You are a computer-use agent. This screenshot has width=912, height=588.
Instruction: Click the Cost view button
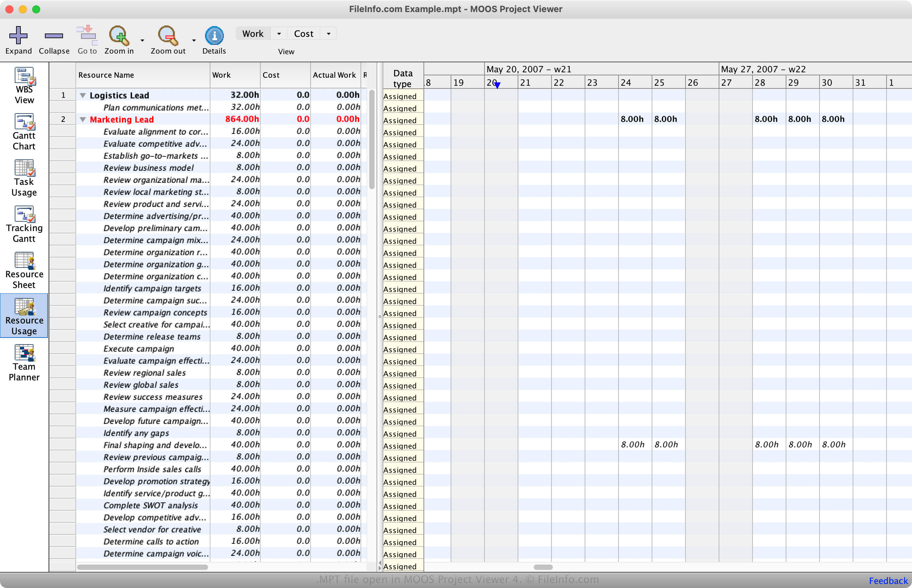pos(304,33)
